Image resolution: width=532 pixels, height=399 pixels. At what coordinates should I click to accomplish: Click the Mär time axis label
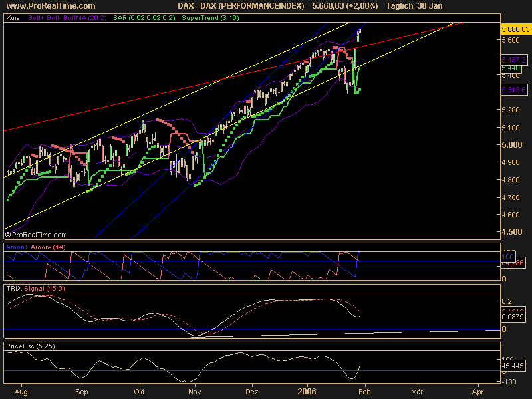pyautogui.click(x=417, y=392)
